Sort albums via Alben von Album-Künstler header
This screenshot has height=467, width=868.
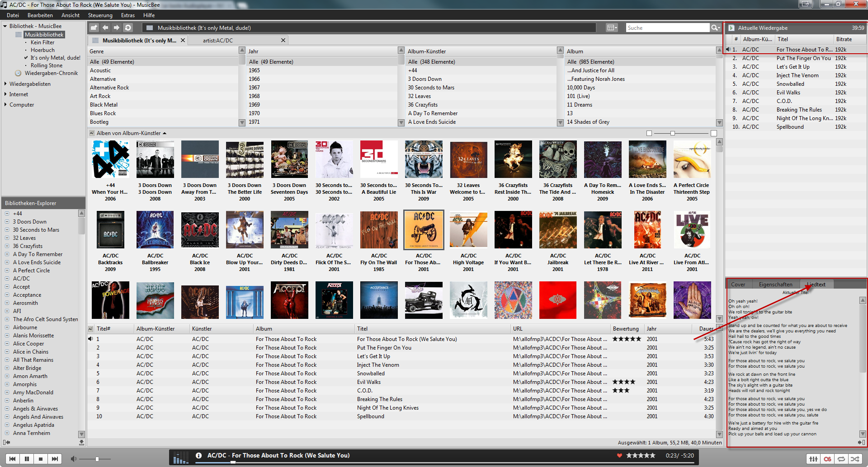[131, 133]
